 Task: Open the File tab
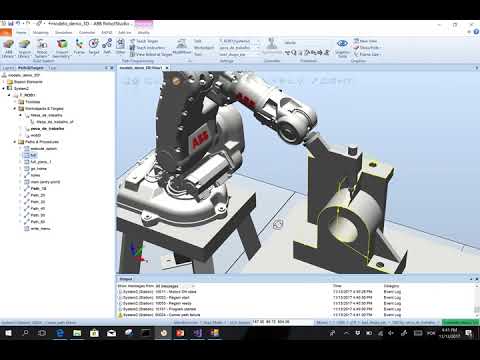(6, 32)
